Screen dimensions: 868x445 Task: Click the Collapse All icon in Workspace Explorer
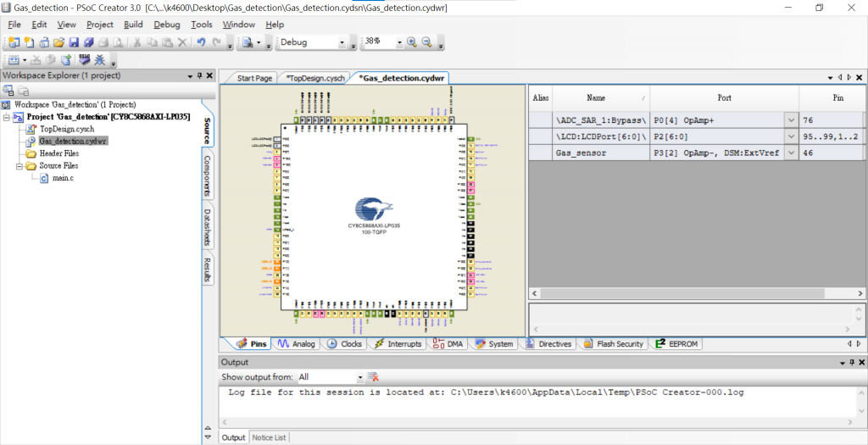[8, 90]
